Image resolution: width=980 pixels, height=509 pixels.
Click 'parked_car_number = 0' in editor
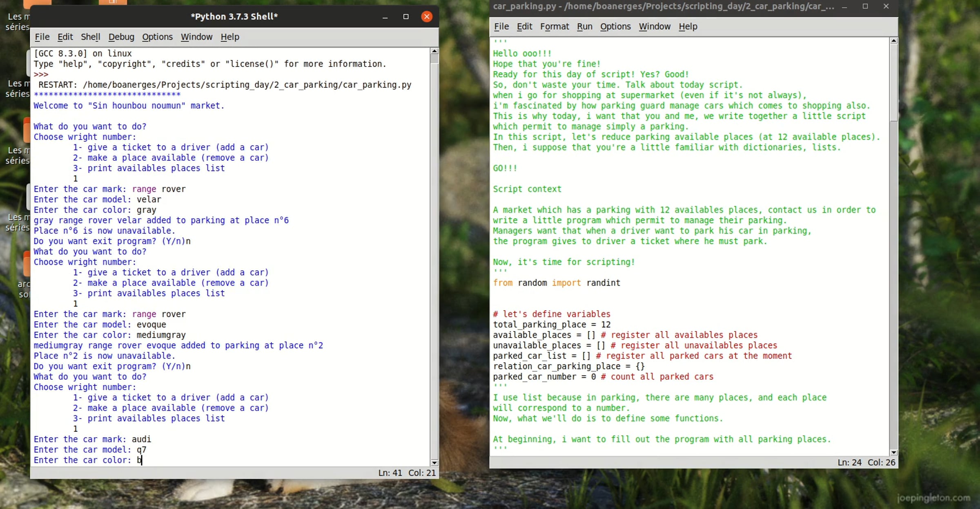pyautogui.click(x=545, y=377)
